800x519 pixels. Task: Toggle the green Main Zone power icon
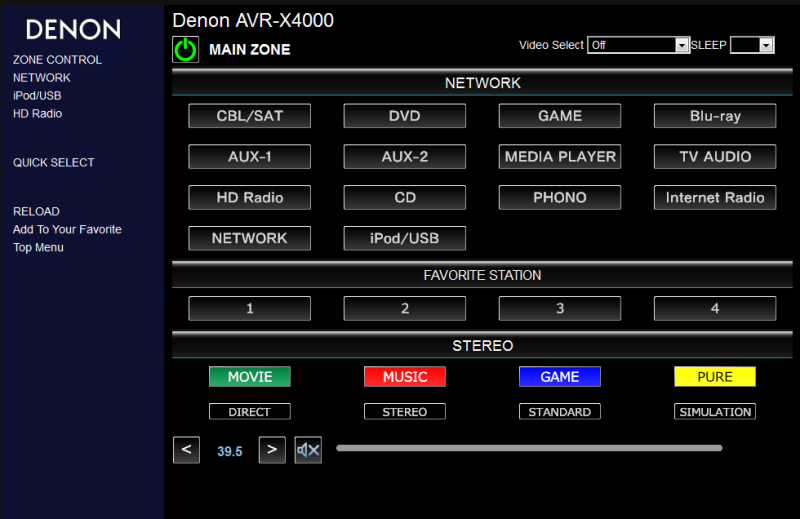pyautogui.click(x=186, y=49)
